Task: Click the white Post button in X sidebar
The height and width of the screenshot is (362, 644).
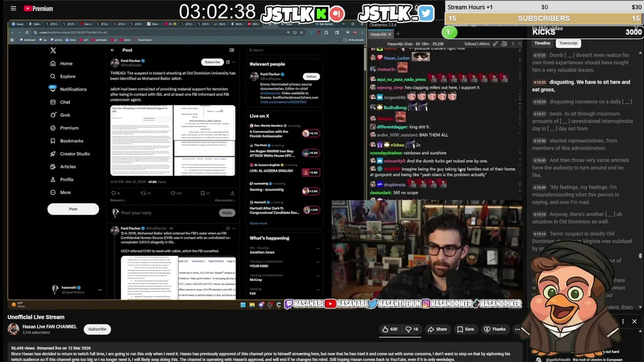Action: (x=73, y=209)
